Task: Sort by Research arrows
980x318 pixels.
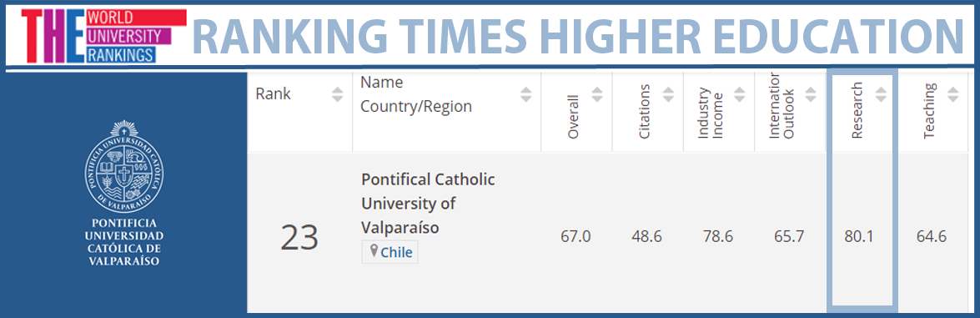Action: click(x=882, y=94)
